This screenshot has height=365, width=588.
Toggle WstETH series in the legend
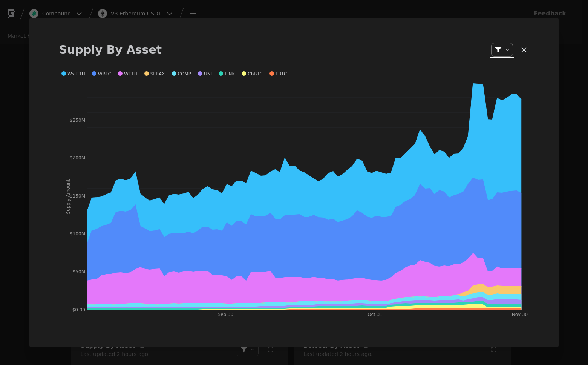click(73, 74)
